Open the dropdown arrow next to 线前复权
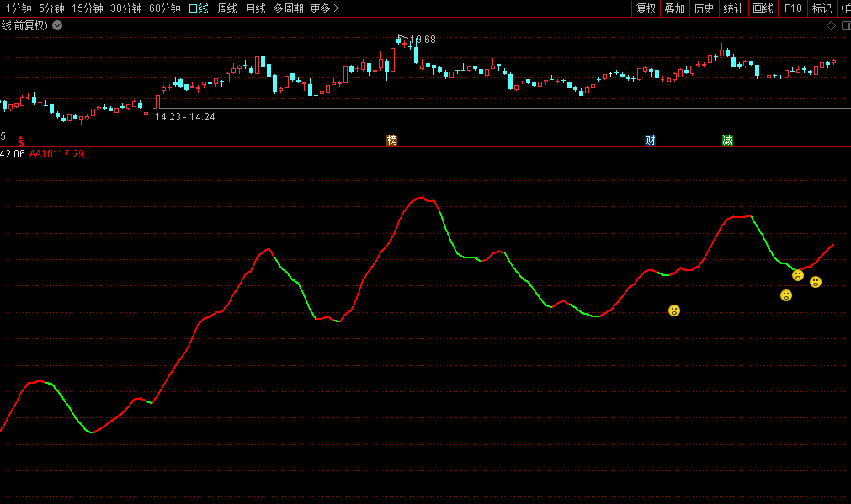851x504 pixels. coord(57,25)
